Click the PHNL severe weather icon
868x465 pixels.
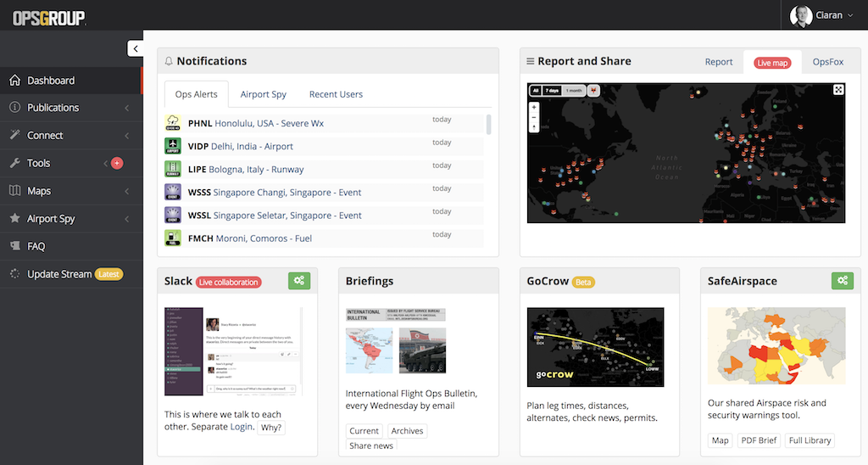[x=173, y=123]
